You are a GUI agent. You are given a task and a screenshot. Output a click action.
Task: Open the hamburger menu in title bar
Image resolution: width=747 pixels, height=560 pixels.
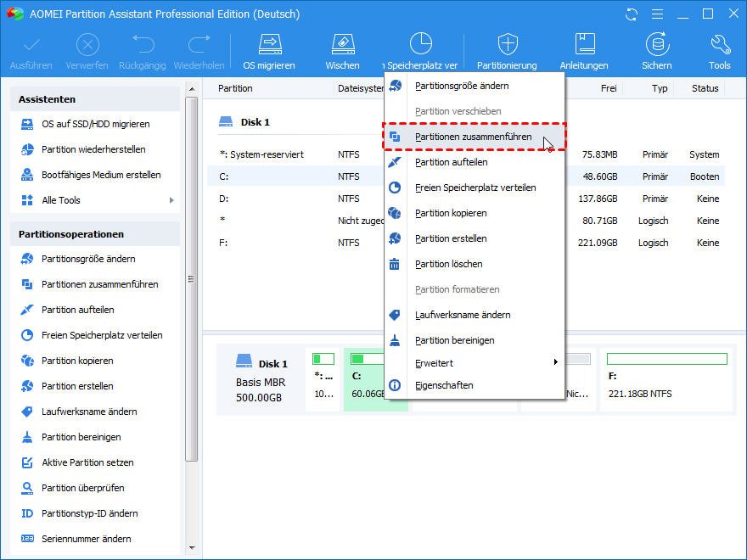pos(657,14)
